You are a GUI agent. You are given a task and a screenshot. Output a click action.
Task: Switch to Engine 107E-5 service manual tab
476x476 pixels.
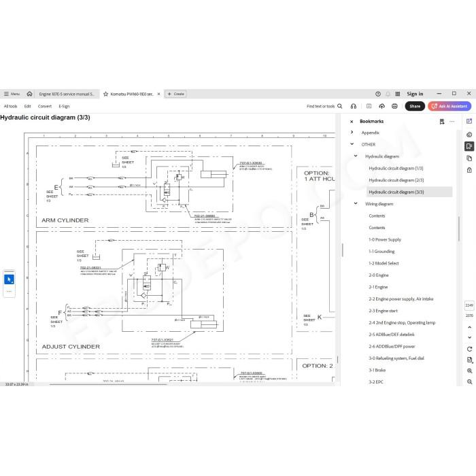pyautogui.click(x=67, y=94)
